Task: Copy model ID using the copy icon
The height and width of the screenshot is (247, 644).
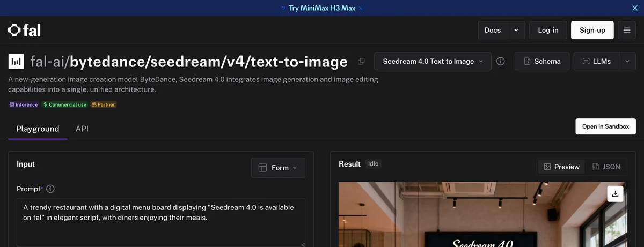Action: click(361, 62)
